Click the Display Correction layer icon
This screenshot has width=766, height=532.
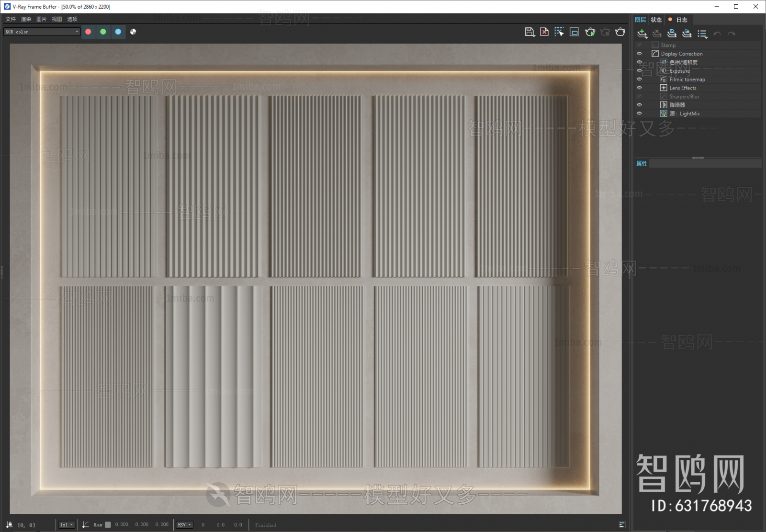point(655,54)
